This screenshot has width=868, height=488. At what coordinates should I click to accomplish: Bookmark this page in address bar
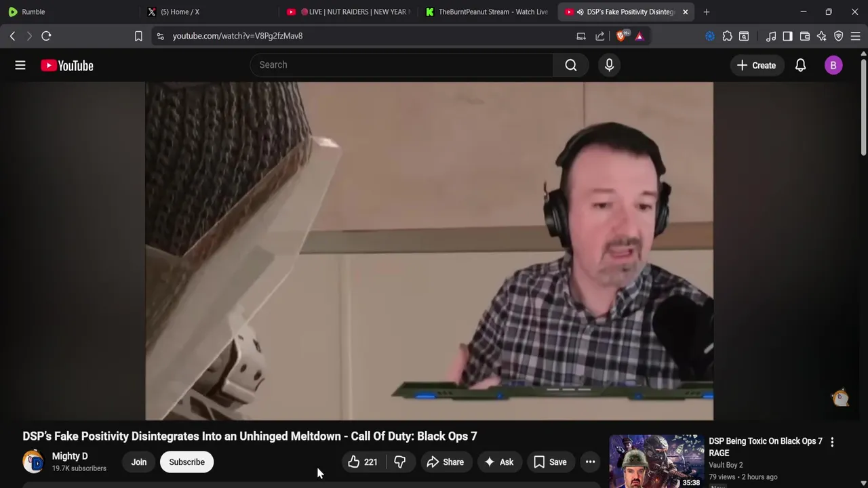(138, 36)
